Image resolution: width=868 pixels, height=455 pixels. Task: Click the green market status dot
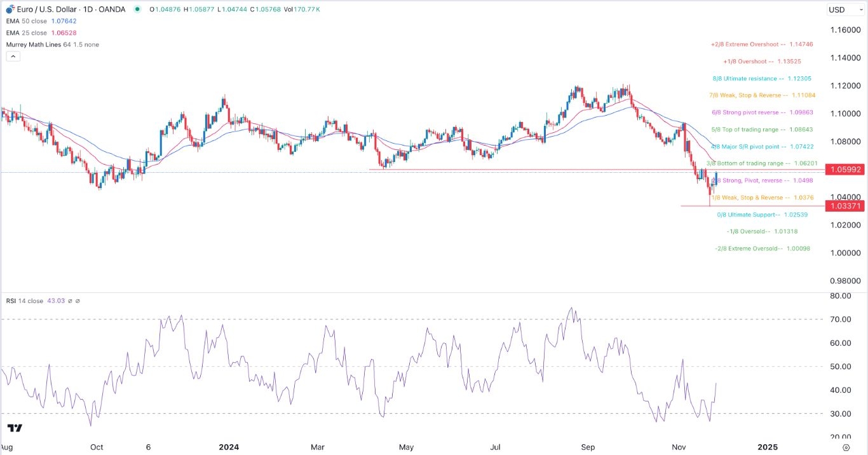[x=137, y=10]
